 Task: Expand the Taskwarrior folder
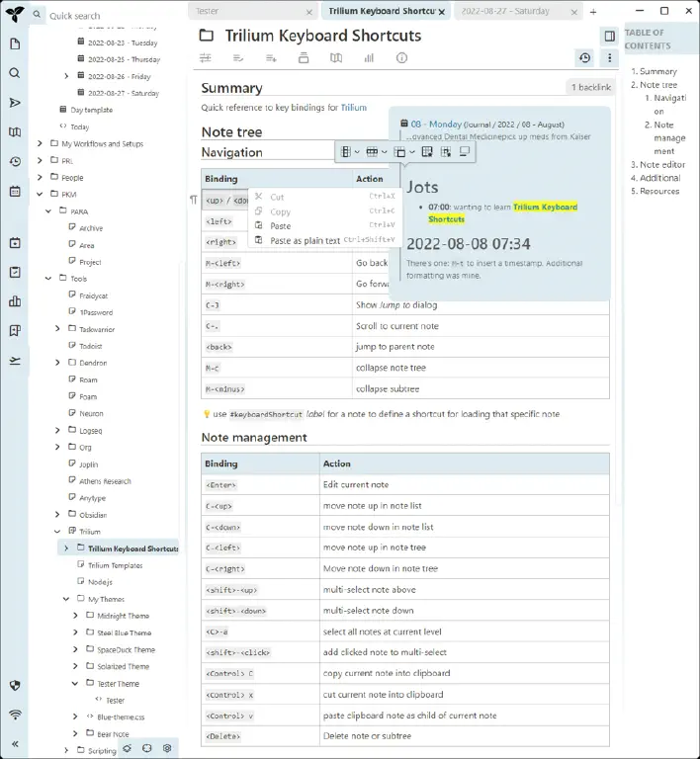[57, 329]
